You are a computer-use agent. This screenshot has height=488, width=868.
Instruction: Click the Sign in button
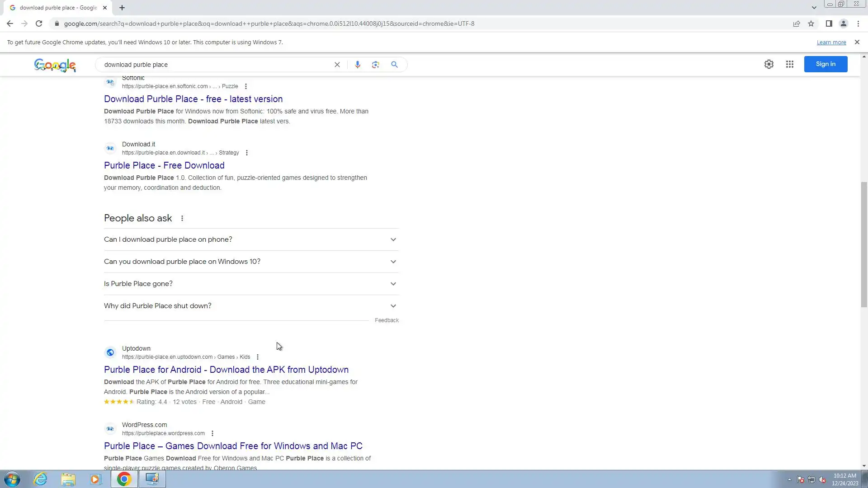pyautogui.click(x=825, y=64)
